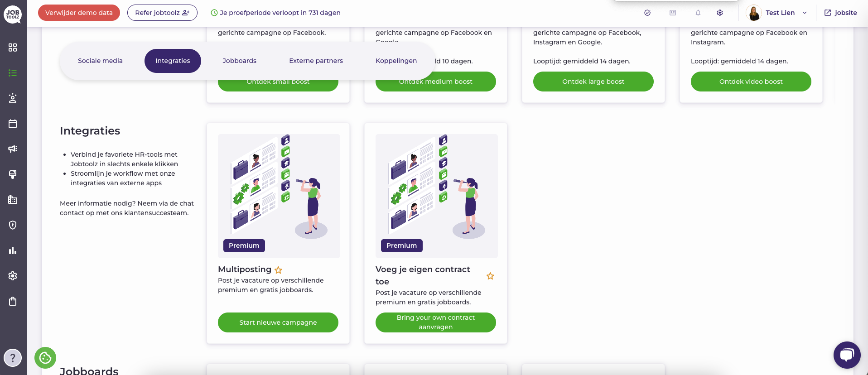Viewport: 868px width, 375px height.
Task: Switch to the Externe partners tab
Action: click(316, 61)
